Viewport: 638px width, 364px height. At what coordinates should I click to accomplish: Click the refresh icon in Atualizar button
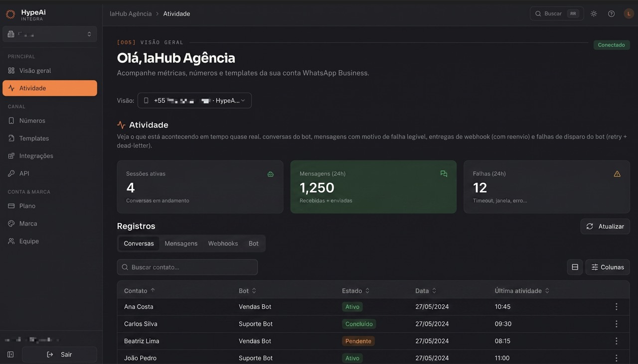(590, 227)
